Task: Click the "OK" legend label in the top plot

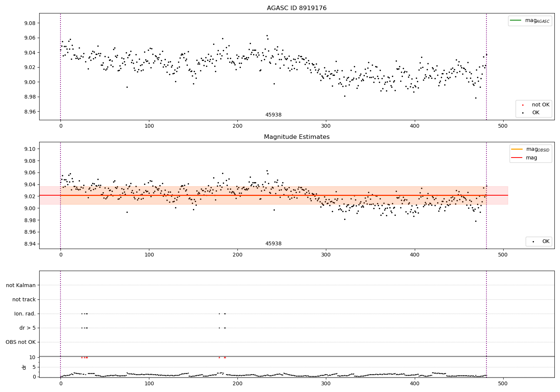Action: coord(536,113)
